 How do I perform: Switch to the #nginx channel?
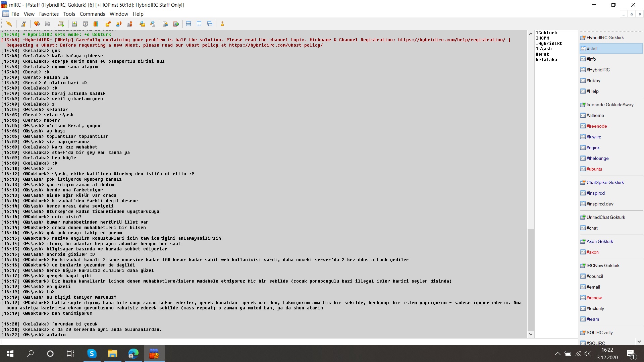click(611, 147)
